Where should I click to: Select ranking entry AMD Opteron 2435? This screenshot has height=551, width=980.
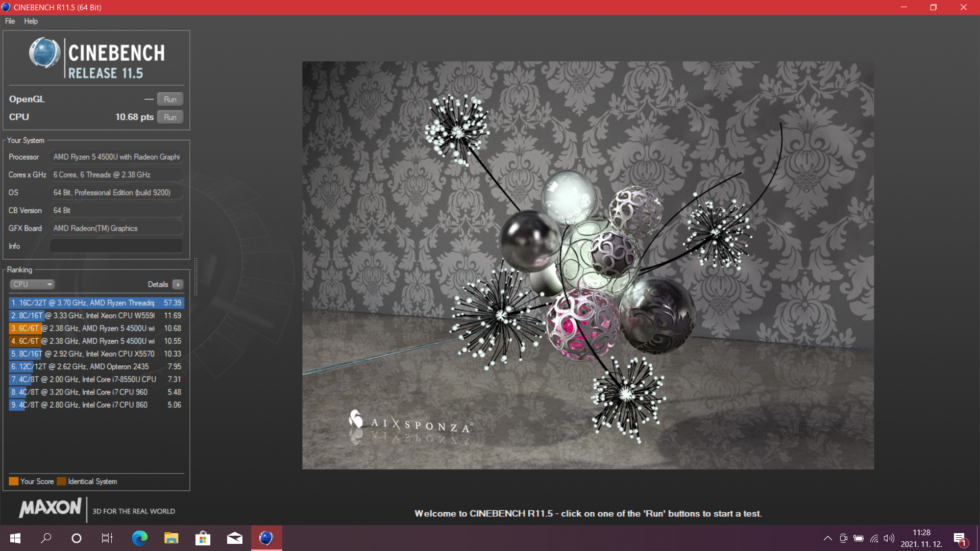tap(96, 366)
